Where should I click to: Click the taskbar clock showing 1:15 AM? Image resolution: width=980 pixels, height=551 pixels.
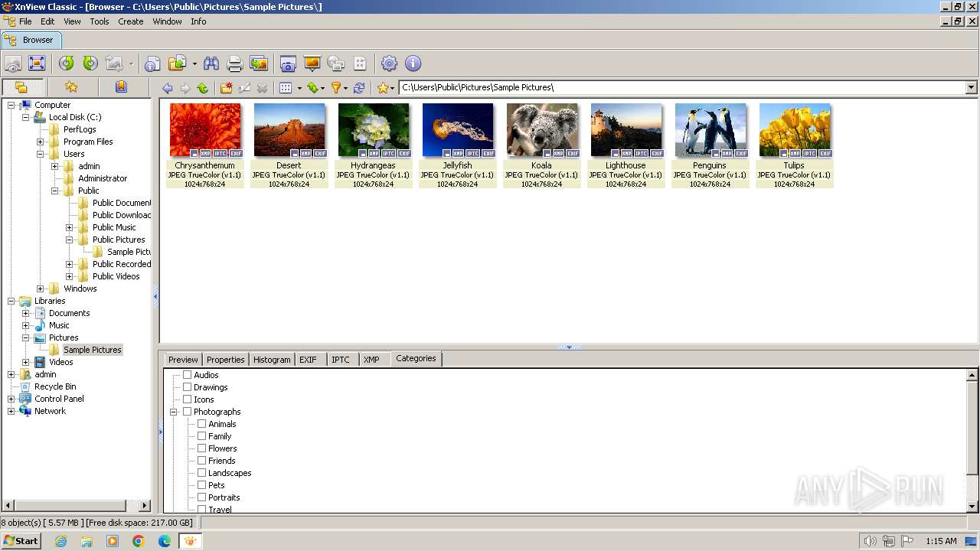(x=941, y=541)
